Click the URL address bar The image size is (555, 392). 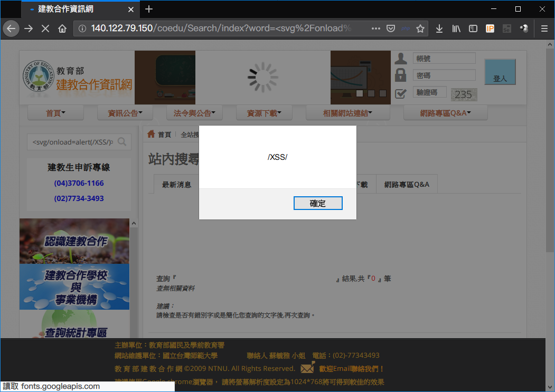click(221, 28)
